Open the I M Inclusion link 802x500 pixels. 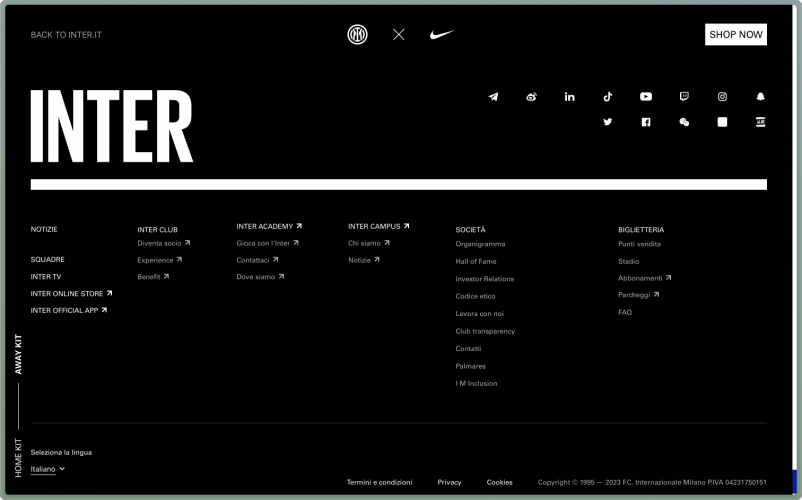click(476, 383)
